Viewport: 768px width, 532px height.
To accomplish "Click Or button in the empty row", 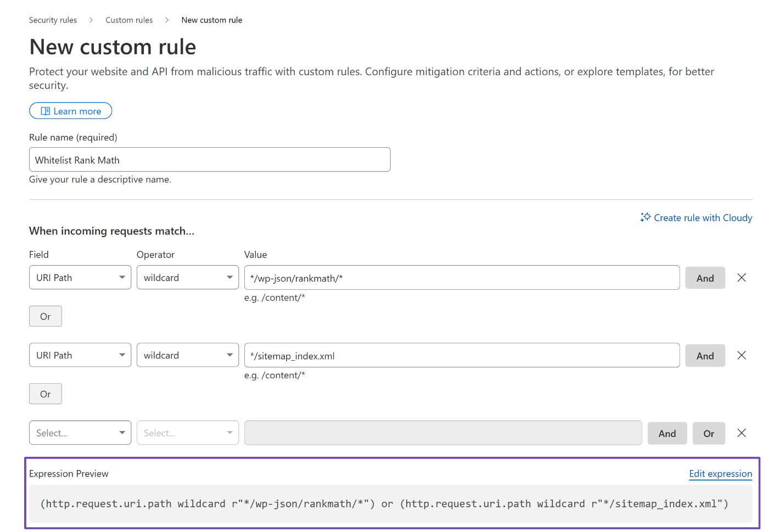I will (x=709, y=433).
